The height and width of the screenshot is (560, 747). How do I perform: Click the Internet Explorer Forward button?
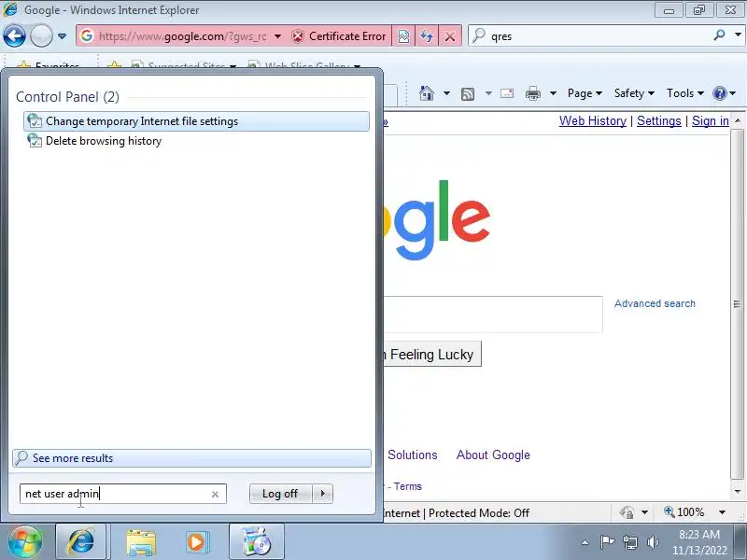pos(41,36)
